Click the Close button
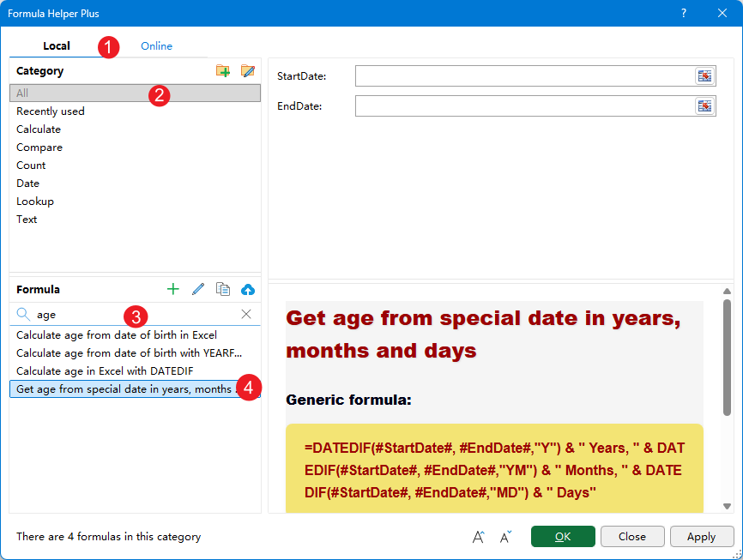 click(x=632, y=536)
